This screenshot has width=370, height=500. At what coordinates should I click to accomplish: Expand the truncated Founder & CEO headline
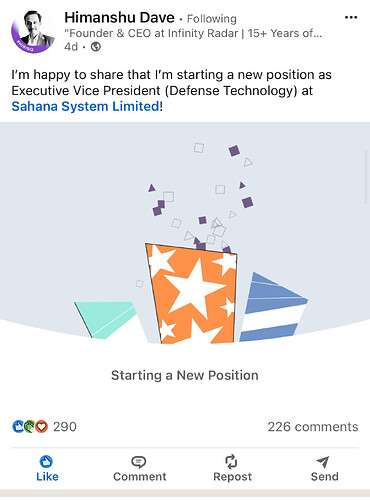click(193, 33)
